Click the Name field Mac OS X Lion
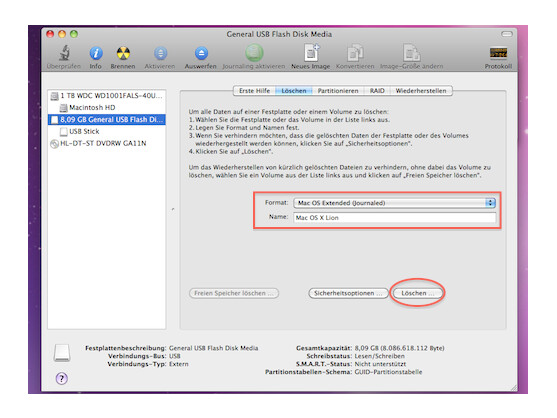This screenshot has width=557, height=418. 394,217
